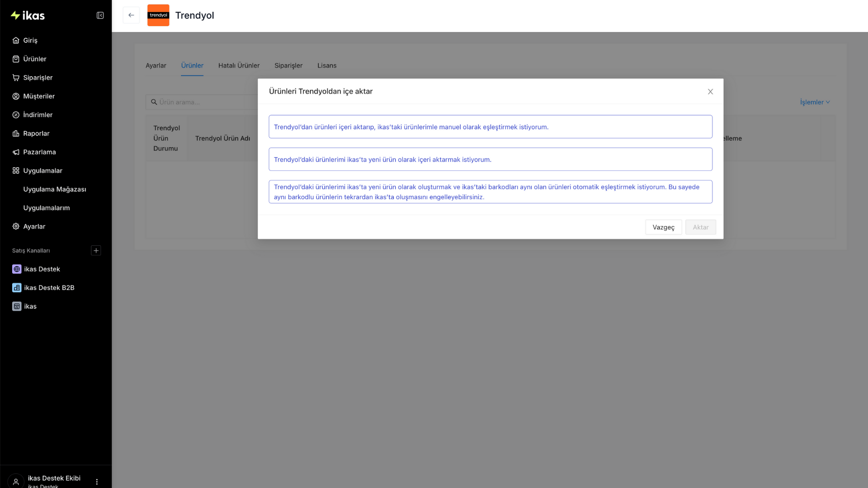
Task: Select manual matching import option
Action: (491, 127)
